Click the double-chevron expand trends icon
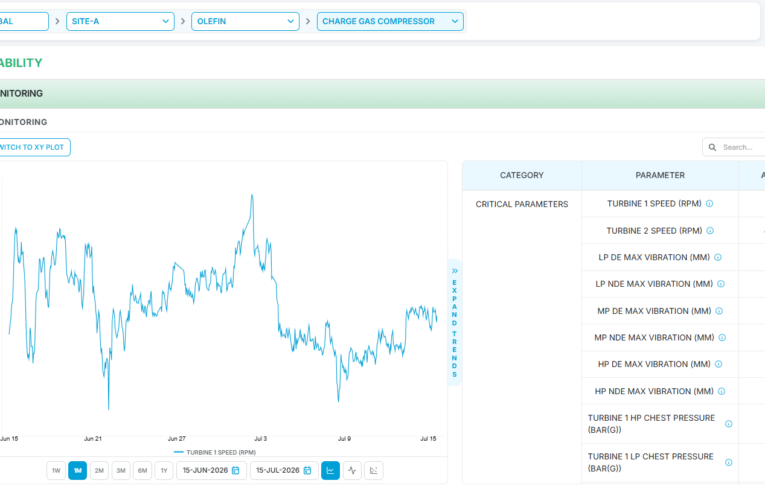 point(455,271)
